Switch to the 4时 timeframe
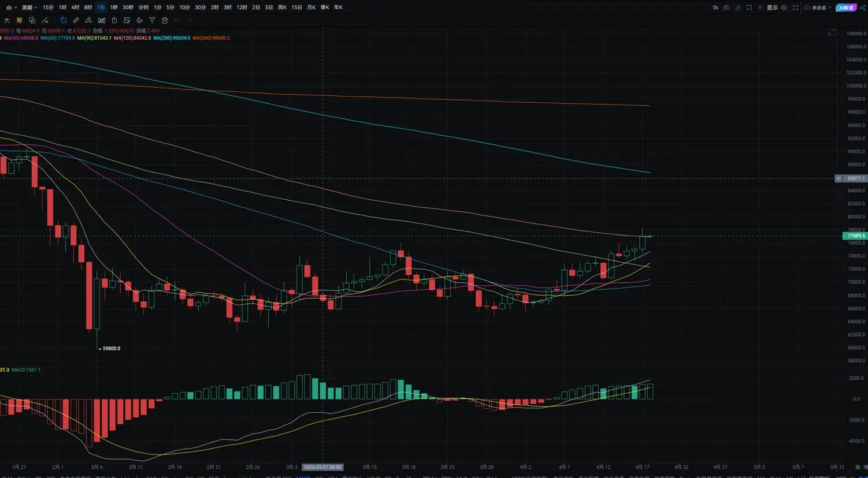This screenshot has height=478, width=868. [75, 8]
